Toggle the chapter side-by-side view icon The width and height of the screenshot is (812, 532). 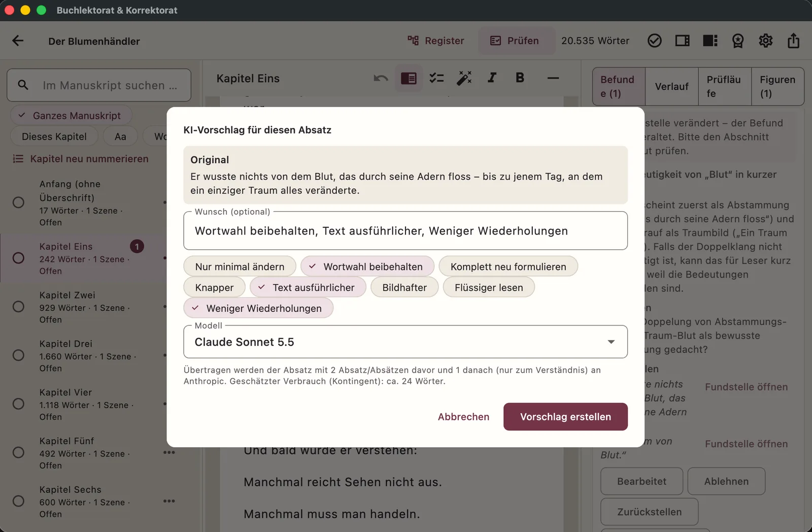(409, 78)
